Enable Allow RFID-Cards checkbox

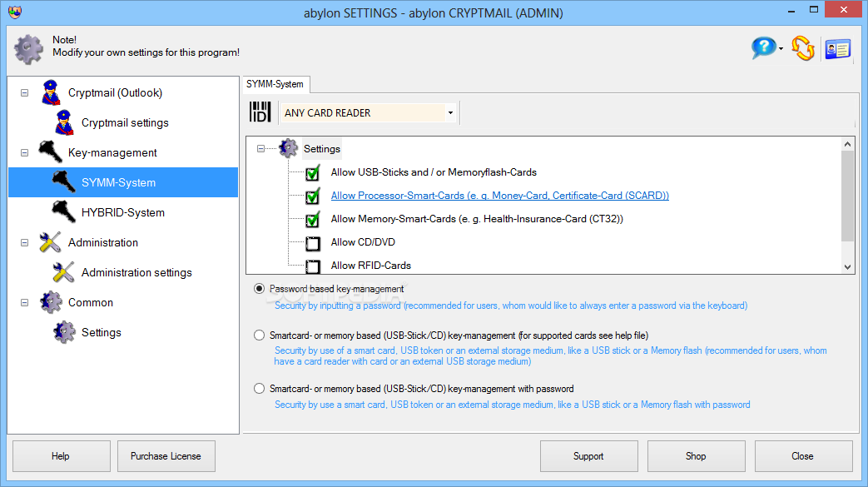(x=313, y=266)
